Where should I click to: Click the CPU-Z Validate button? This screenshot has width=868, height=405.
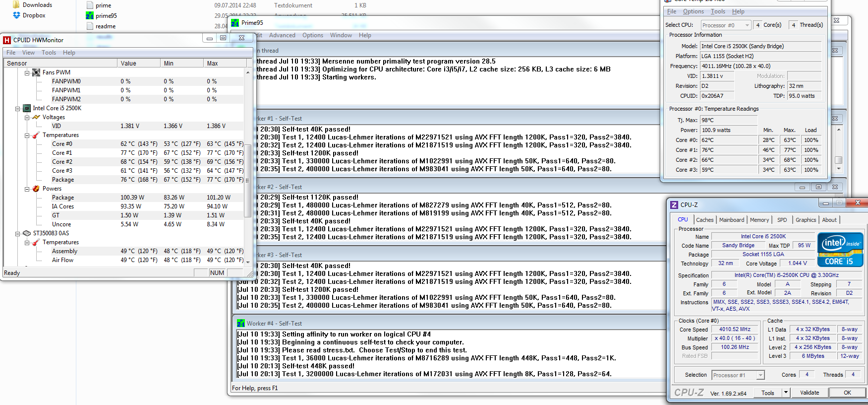point(810,393)
